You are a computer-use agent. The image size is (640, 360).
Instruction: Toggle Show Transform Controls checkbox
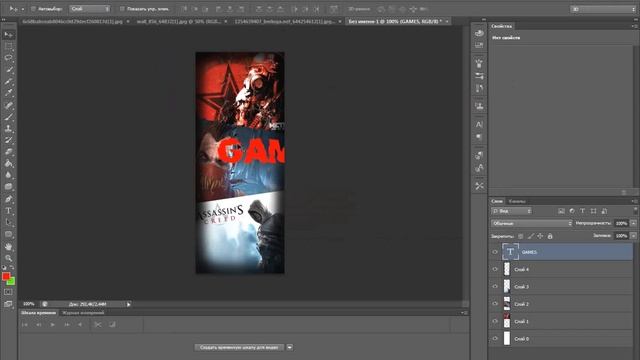(x=122, y=9)
